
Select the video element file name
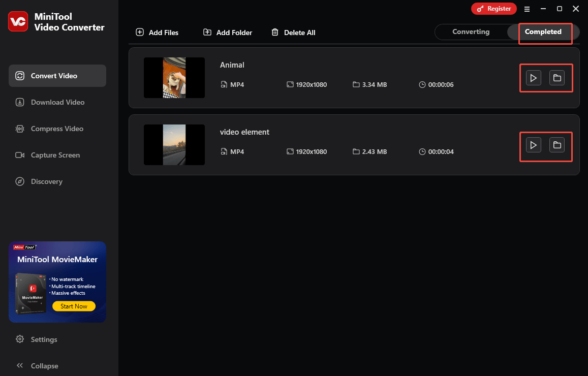[244, 132]
